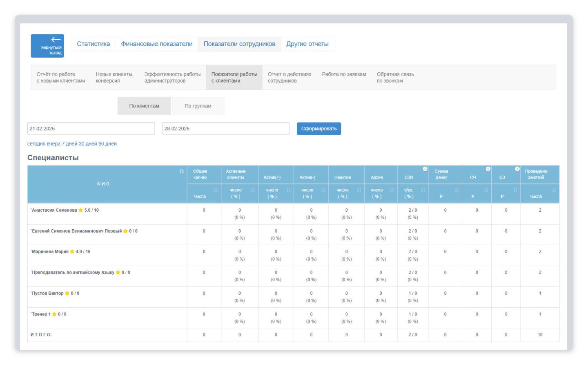Viewport: 588px width, 365px height.
Task: Select the "30 дней" quick range link
Action: (87, 144)
